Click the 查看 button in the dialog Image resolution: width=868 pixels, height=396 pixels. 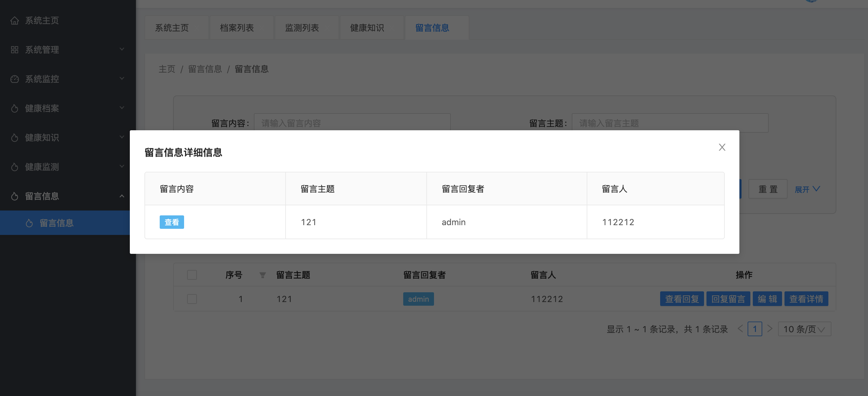[x=172, y=222]
